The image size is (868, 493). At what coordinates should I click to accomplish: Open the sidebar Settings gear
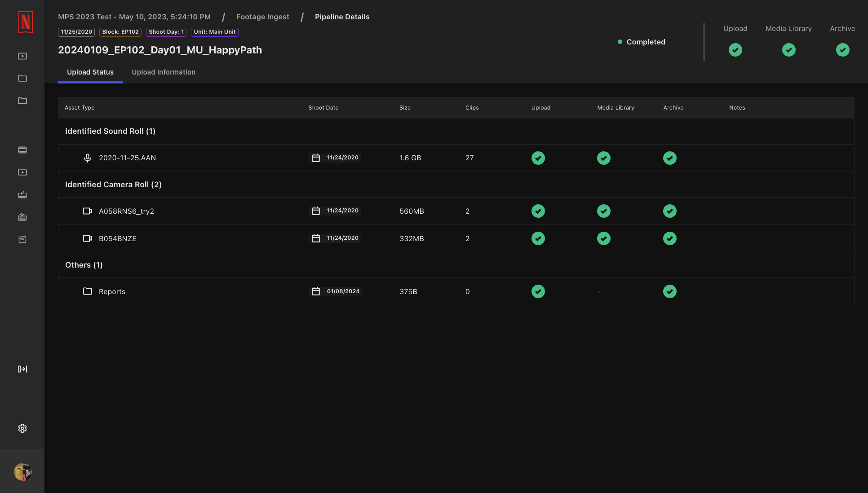click(22, 428)
